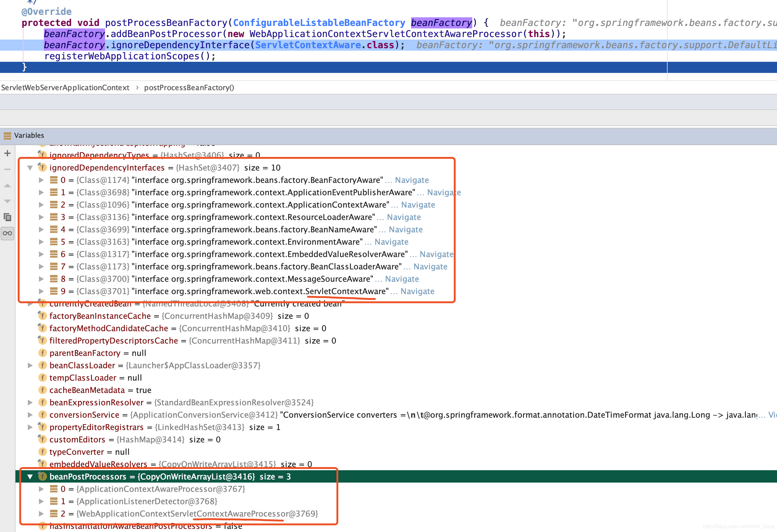Click the list icon of entry 3 ResourceLoaderAware

tap(54, 217)
